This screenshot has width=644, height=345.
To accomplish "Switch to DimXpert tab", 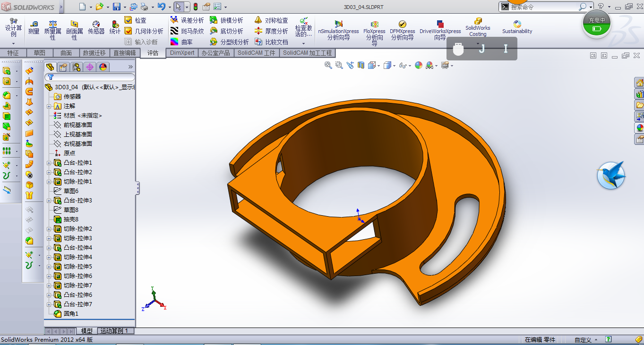I will point(182,53).
